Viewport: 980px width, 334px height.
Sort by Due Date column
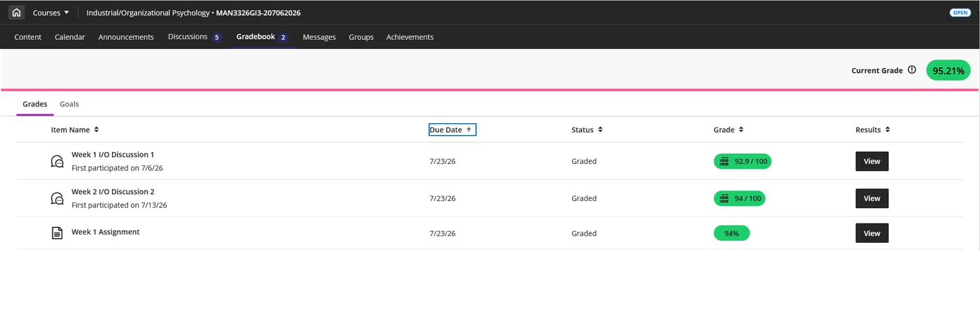(452, 130)
